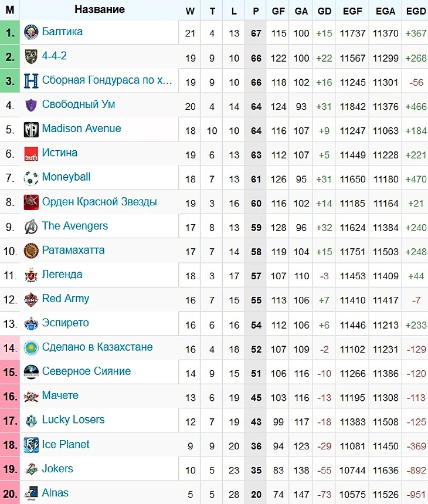Click the Madison Avenue MA logo
Screen dimensions: 428x504
tap(31, 130)
